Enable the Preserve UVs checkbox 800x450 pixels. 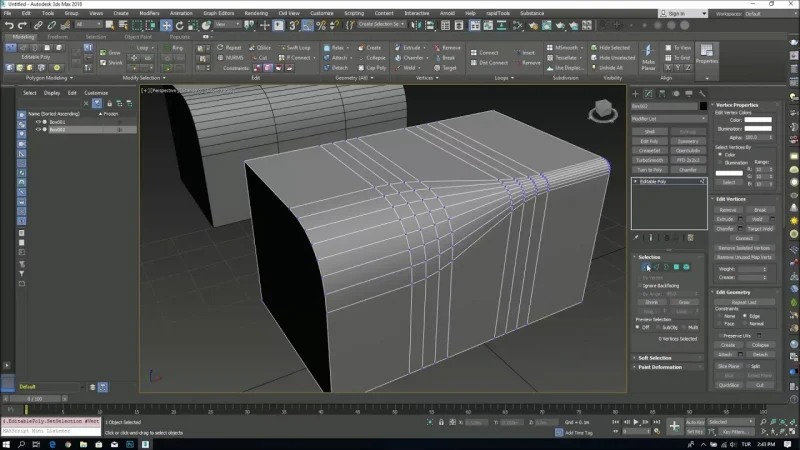click(x=720, y=335)
